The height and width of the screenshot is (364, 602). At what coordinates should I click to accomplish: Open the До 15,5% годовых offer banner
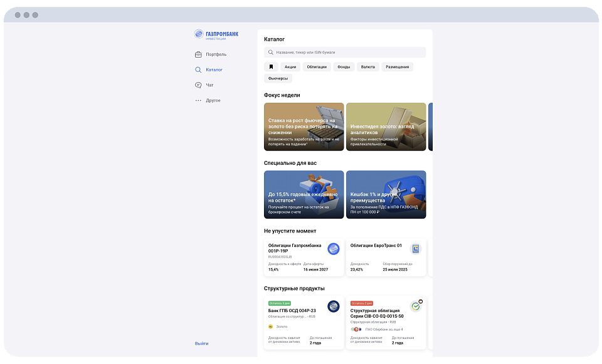pos(304,194)
